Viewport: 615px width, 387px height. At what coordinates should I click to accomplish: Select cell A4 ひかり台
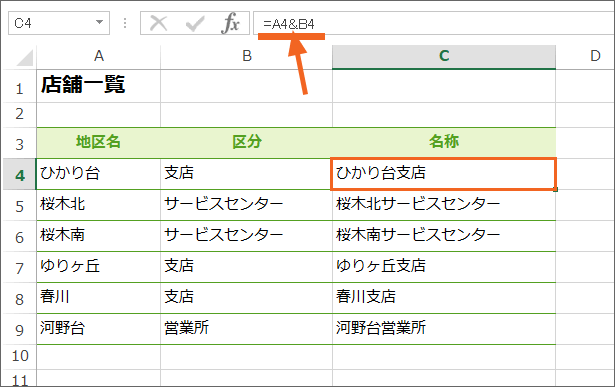[x=98, y=174]
